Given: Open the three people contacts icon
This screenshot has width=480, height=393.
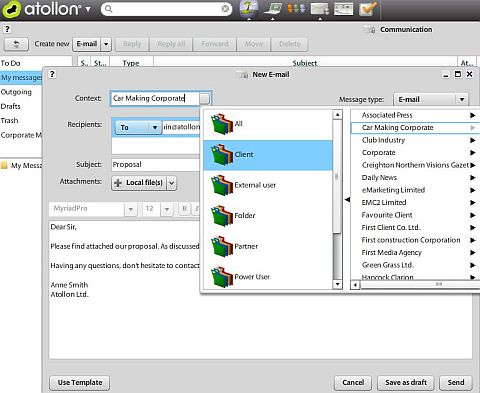Looking at the screenshot, I should [296, 8].
